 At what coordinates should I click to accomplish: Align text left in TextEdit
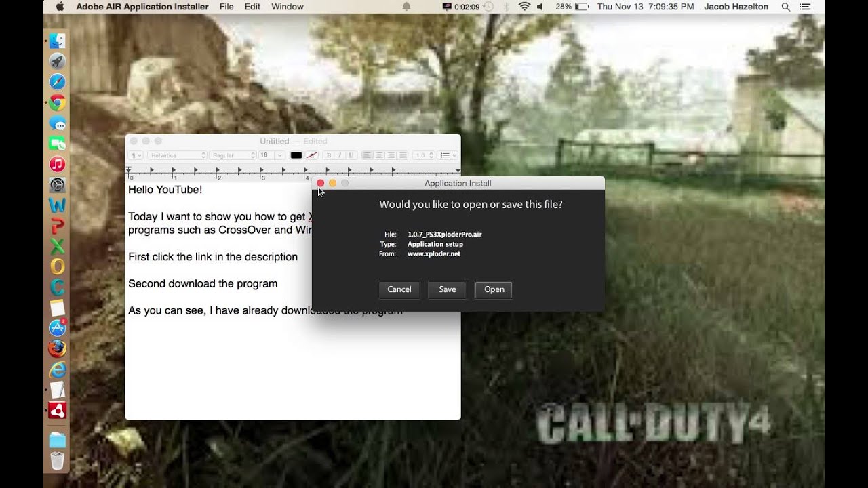tap(367, 155)
